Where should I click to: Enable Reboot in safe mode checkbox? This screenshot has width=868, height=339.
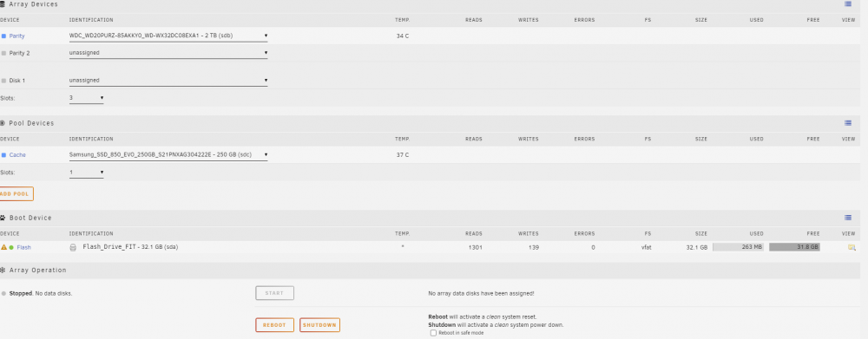433,333
